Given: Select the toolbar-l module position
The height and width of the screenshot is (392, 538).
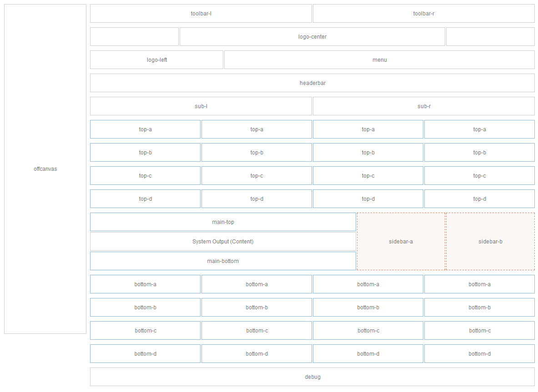Looking at the screenshot, I should click(x=201, y=13).
